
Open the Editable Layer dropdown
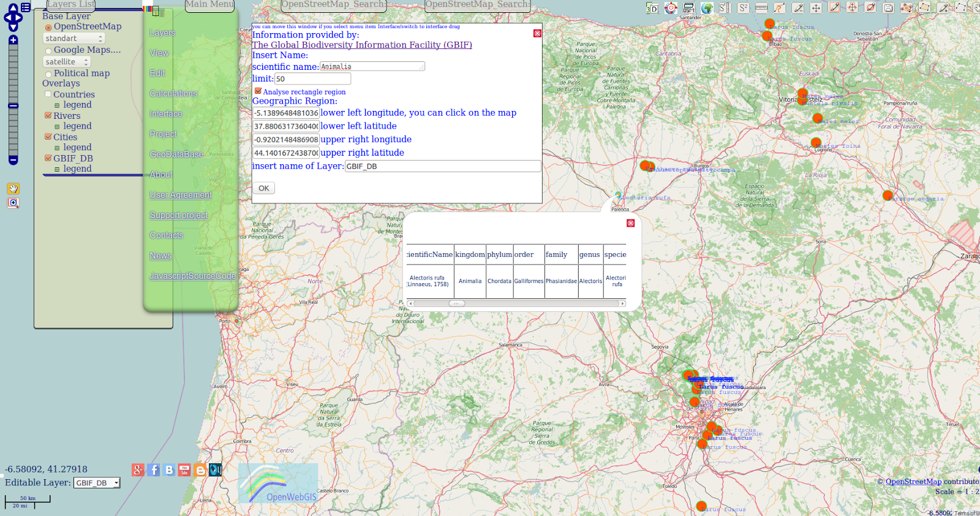pos(97,483)
